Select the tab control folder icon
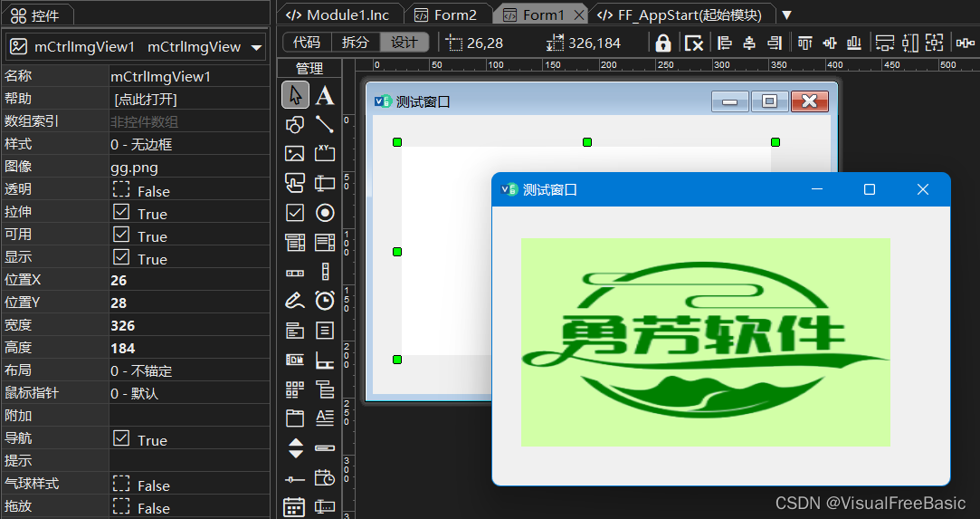Image resolution: width=980 pixels, height=519 pixels. [295, 418]
